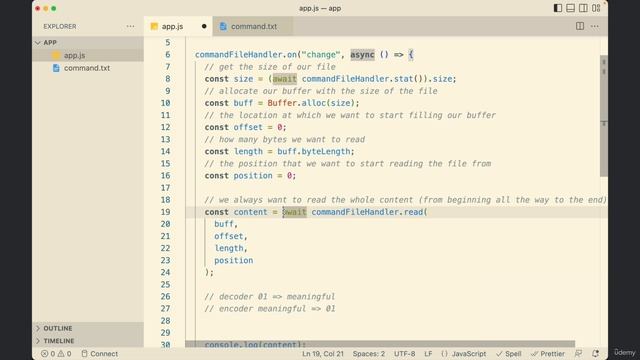Open Explorer views and more actions
Image resolution: width=640 pixels, height=360 pixels.
(130, 26)
